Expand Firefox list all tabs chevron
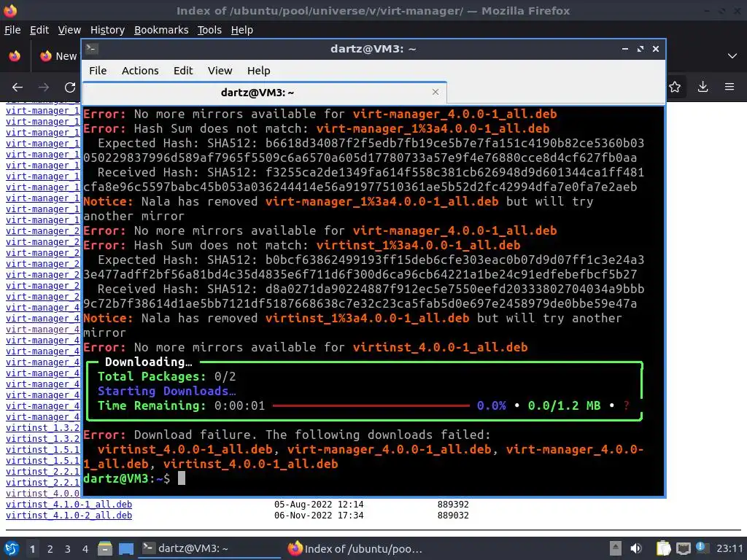 [x=732, y=56]
